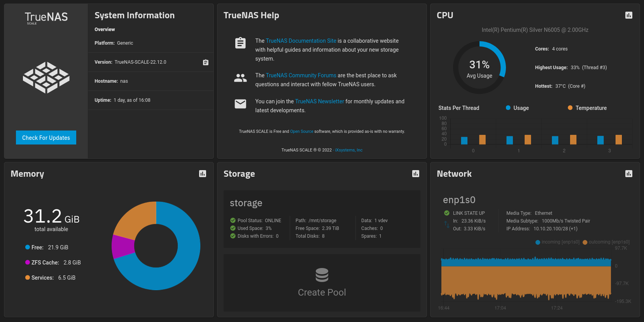
Task: Click the version clipboard copy icon
Action: point(206,62)
